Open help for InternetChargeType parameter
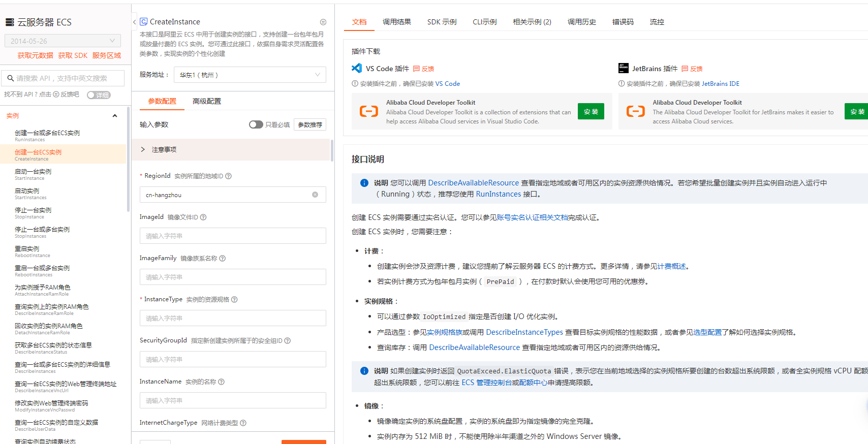Screen dimensions: 868x444 click(243, 423)
